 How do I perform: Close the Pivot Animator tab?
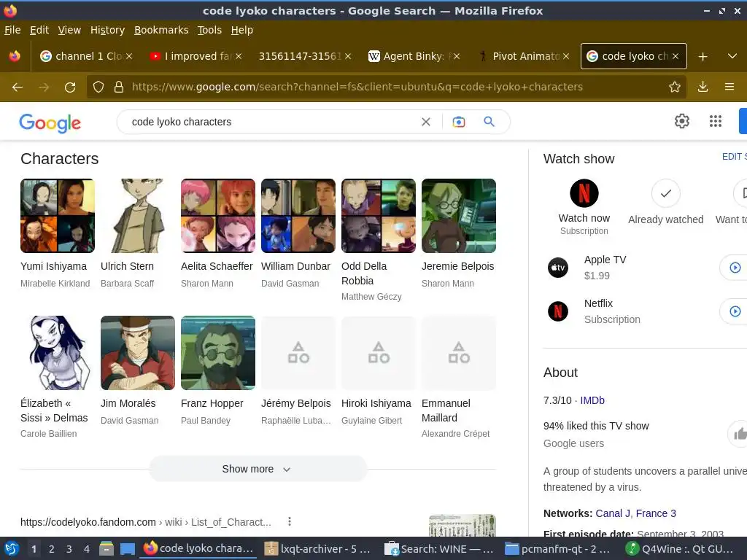click(566, 56)
